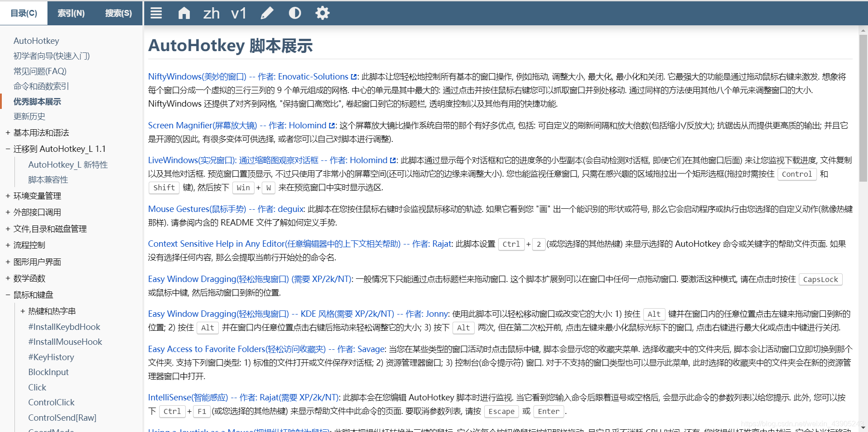Open the gear settings icon
The image size is (868, 432).
coord(322,13)
